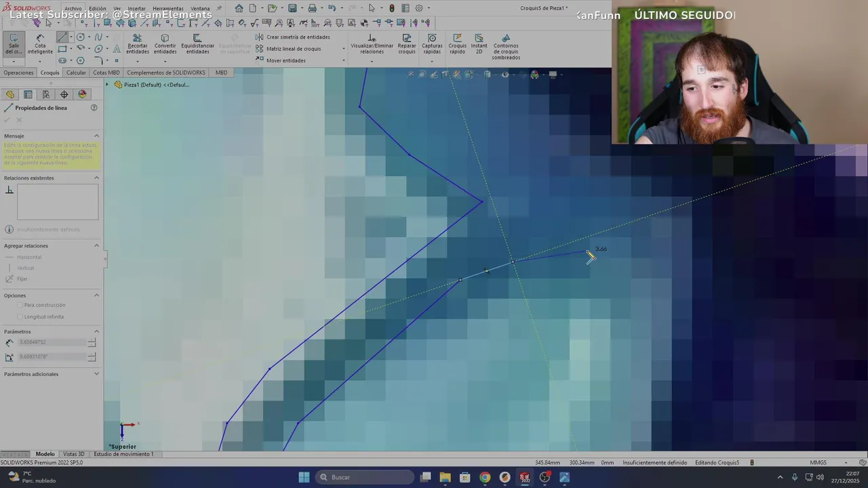
Task: Open the DimXpertManager tab icon
Action: tap(64, 94)
